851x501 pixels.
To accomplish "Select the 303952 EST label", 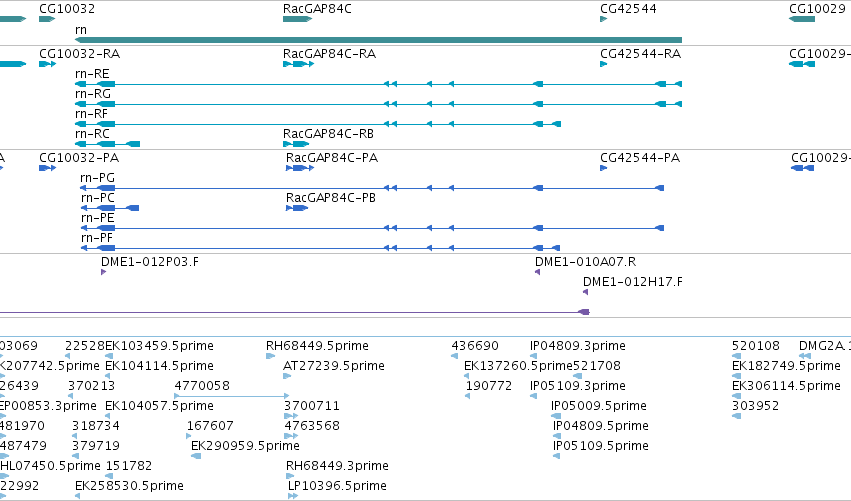I will coord(755,407).
